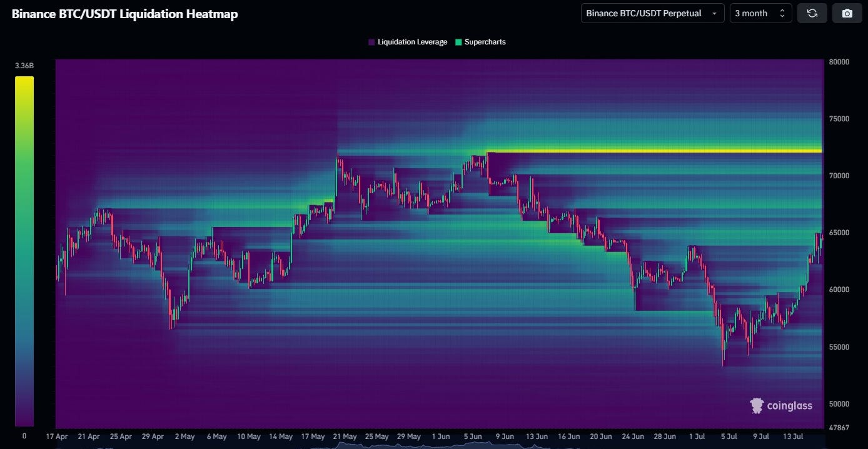This screenshot has height=449, width=868.
Task: Click the 21 May date axis label
Action: [345, 436]
